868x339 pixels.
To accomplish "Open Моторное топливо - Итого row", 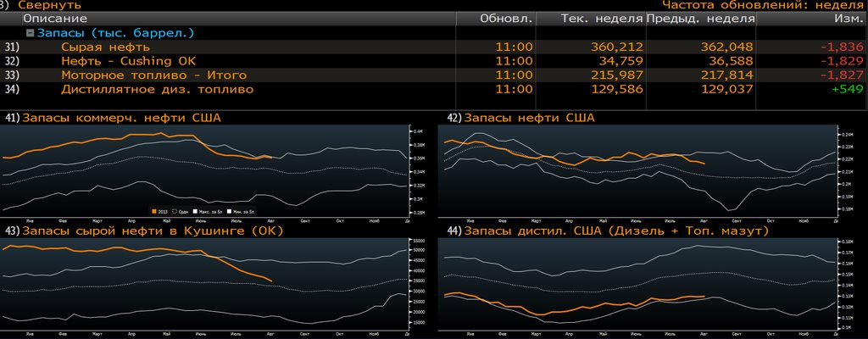I will [x=138, y=75].
